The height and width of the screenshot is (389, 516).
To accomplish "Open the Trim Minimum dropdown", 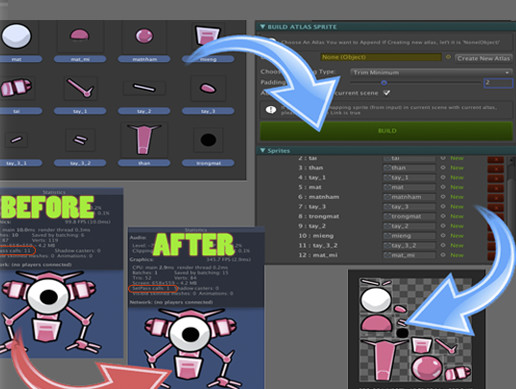I will pyautogui.click(x=431, y=72).
